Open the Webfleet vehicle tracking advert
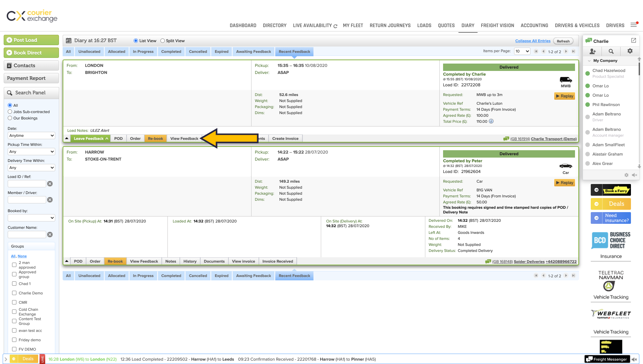 611,314
